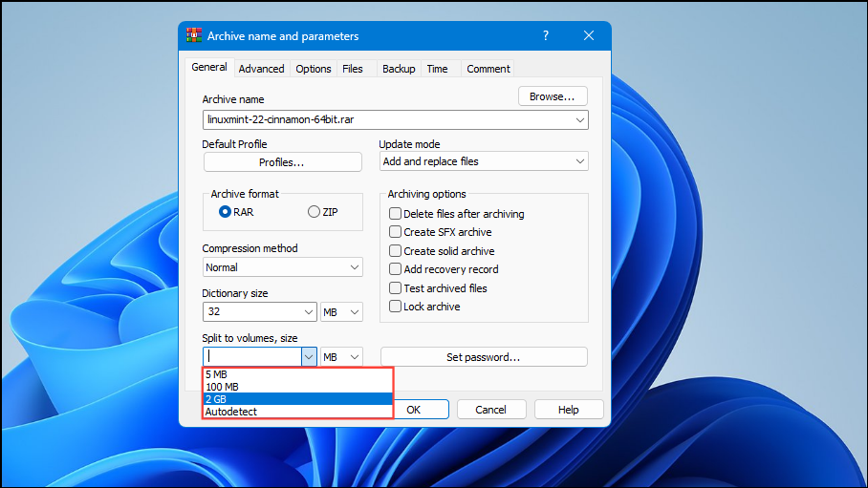The width and height of the screenshot is (868, 488).
Task: Expand the Compression method dropdown
Action: click(282, 267)
